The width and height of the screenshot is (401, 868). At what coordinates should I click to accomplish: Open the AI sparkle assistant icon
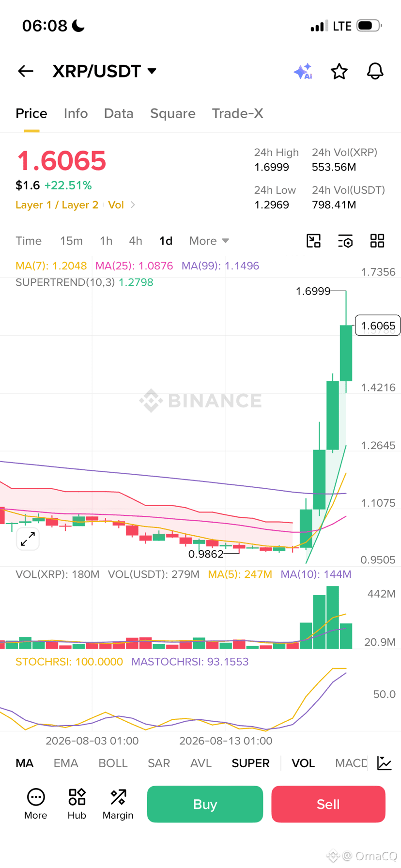coord(303,71)
